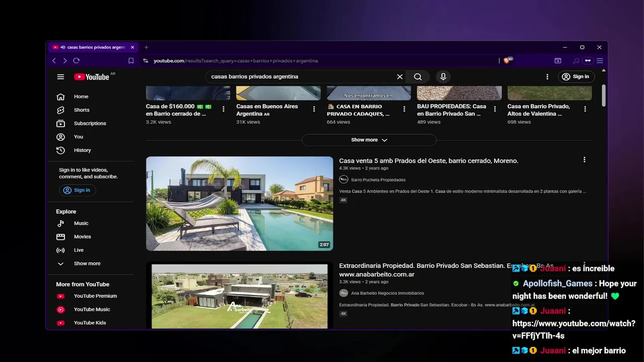Click the Sign in button in the sidebar
Screen dimensions: 644x362
point(77,190)
